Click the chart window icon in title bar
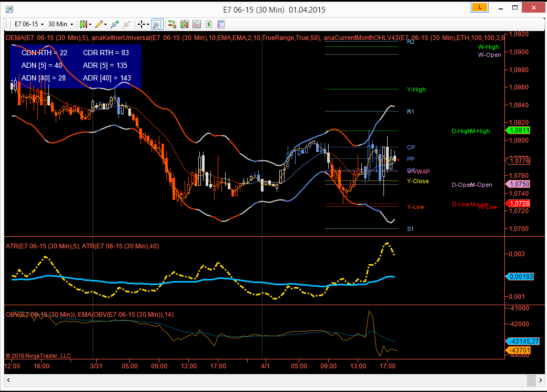This screenshot has width=547, height=392. [x=9, y=9]
